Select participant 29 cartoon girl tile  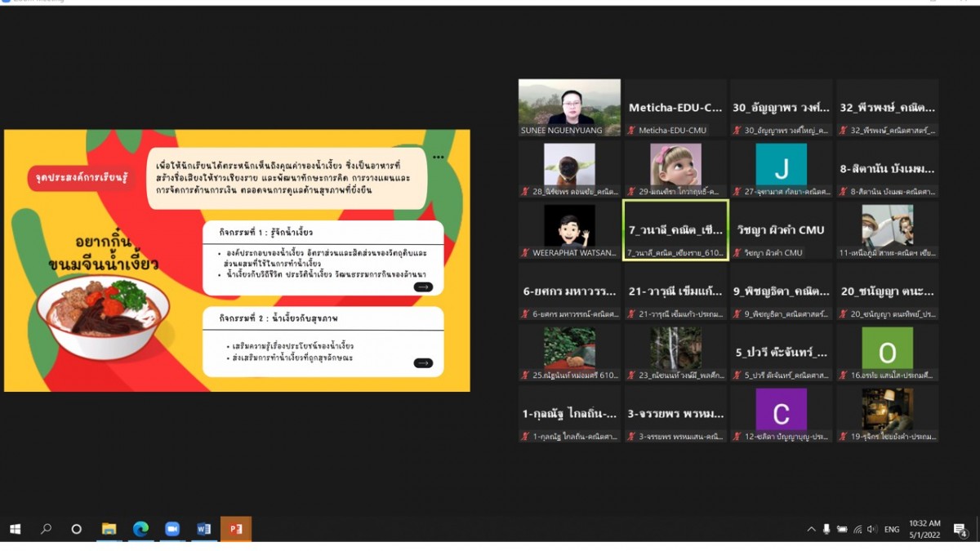pyautogui.click(x=675, y=168)
